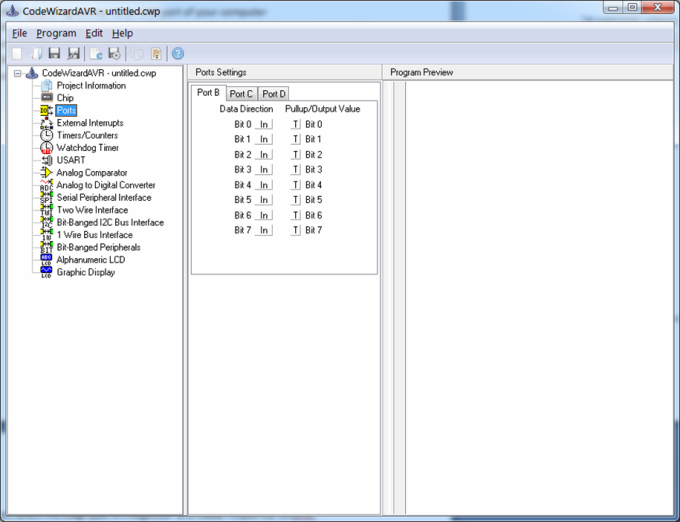Toggle Bit 7 pullup T button

(x=295, y=230)
